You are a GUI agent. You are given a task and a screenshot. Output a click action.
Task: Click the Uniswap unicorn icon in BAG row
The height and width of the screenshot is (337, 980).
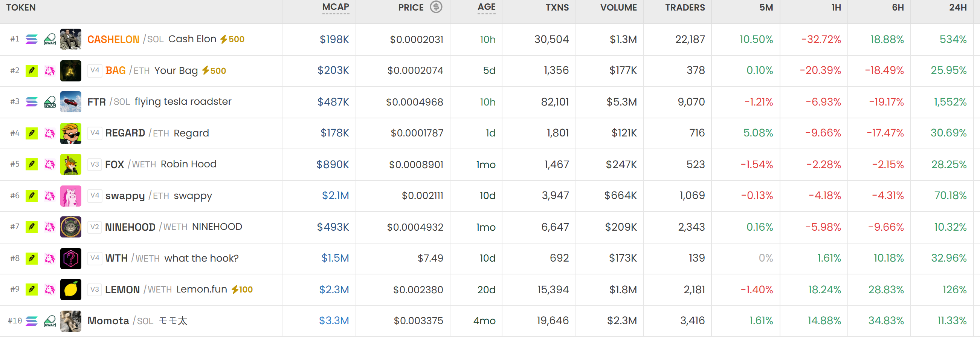(x=50, y=70)
